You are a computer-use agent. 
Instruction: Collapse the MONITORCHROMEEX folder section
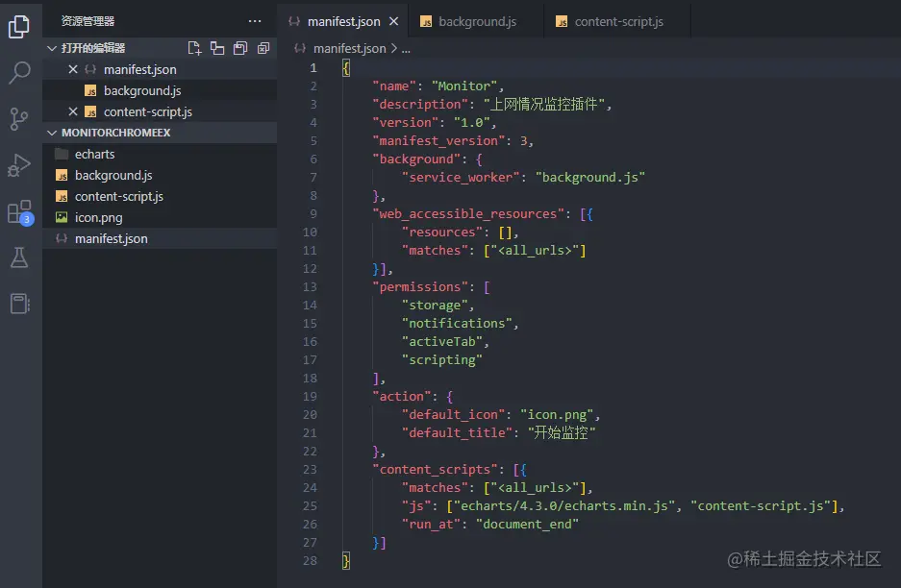coord(52,133)
